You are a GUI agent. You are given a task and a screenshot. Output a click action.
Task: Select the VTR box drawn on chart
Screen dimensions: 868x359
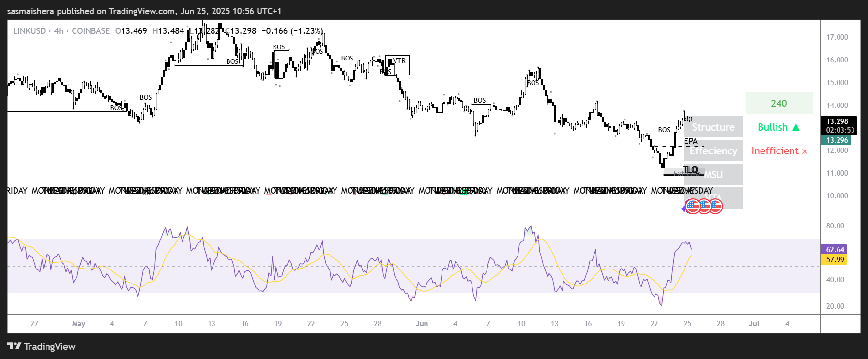pos(397,65)
